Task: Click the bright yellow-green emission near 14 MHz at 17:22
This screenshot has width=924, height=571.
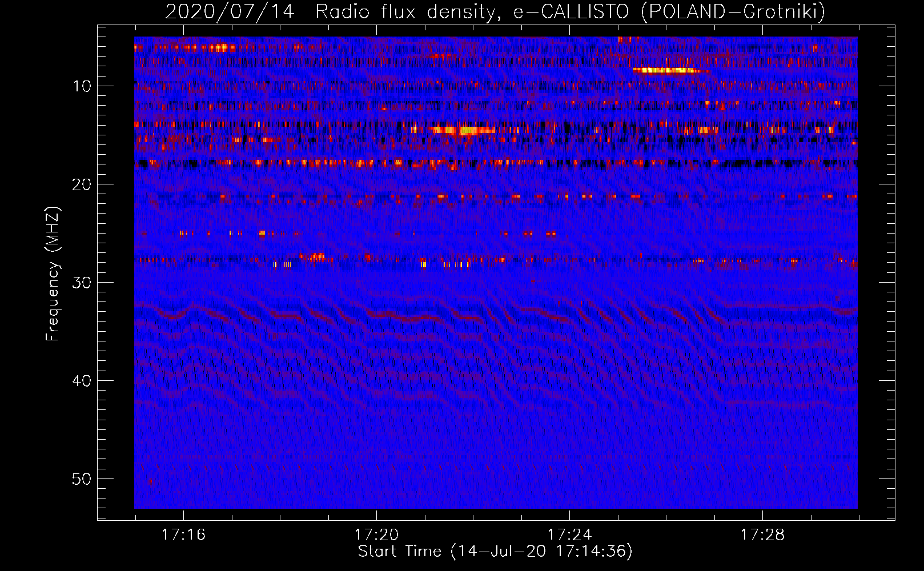Action: tap(464, 130)
